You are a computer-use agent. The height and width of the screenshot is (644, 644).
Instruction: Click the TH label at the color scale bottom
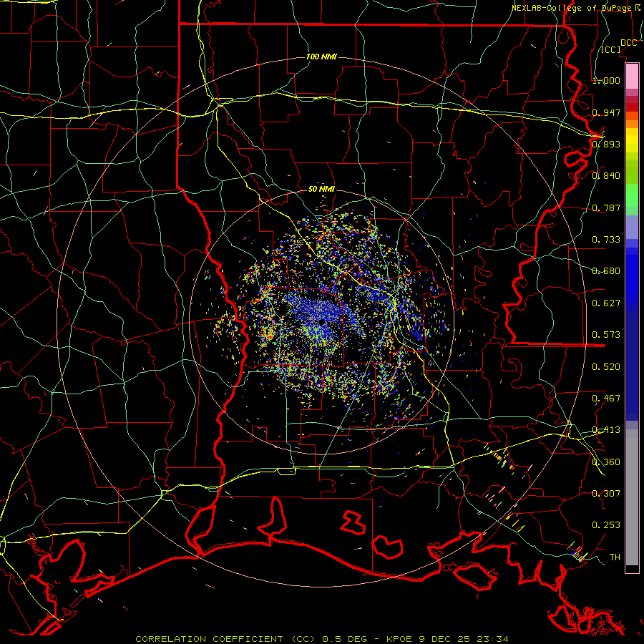pyautogui.click(x=615, y=557)
